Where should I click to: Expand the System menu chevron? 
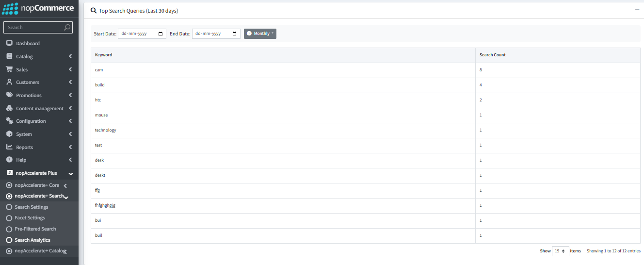(70, 134)
